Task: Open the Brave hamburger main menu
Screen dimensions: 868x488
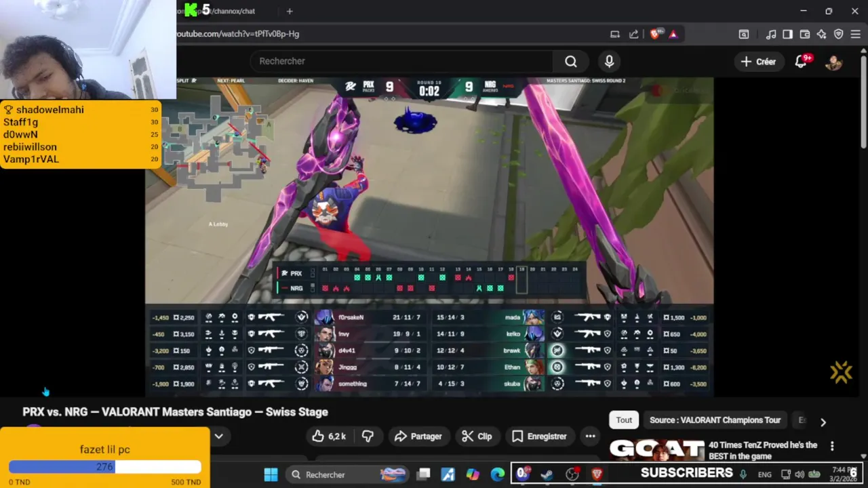Action: pos(856,34)
